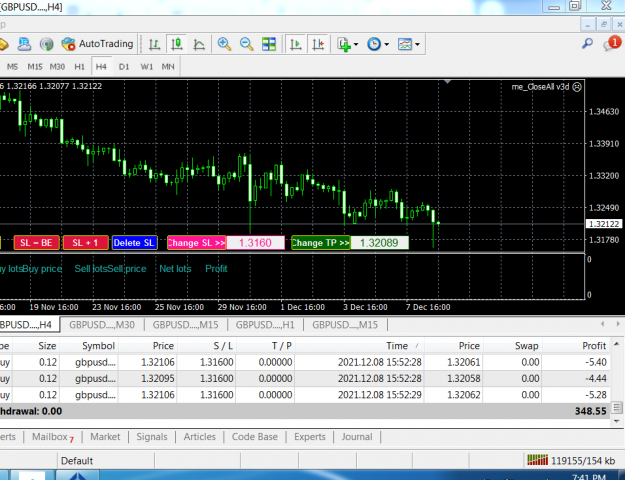Select the W1 timeframe
This screenshot has height=480, width=625.
(147, 67)
